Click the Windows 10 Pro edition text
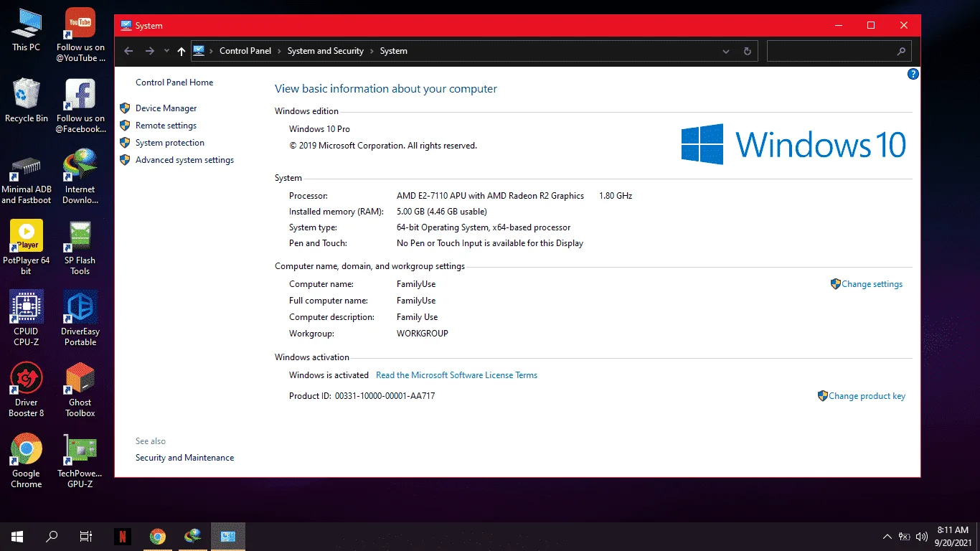 click(319, 129)
